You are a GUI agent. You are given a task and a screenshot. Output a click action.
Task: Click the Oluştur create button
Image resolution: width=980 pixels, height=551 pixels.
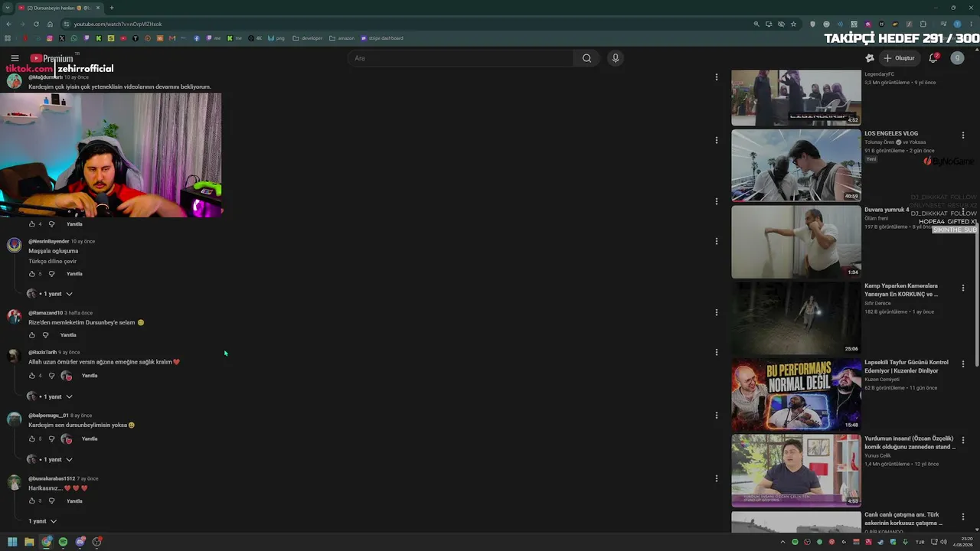click(899, 58)
